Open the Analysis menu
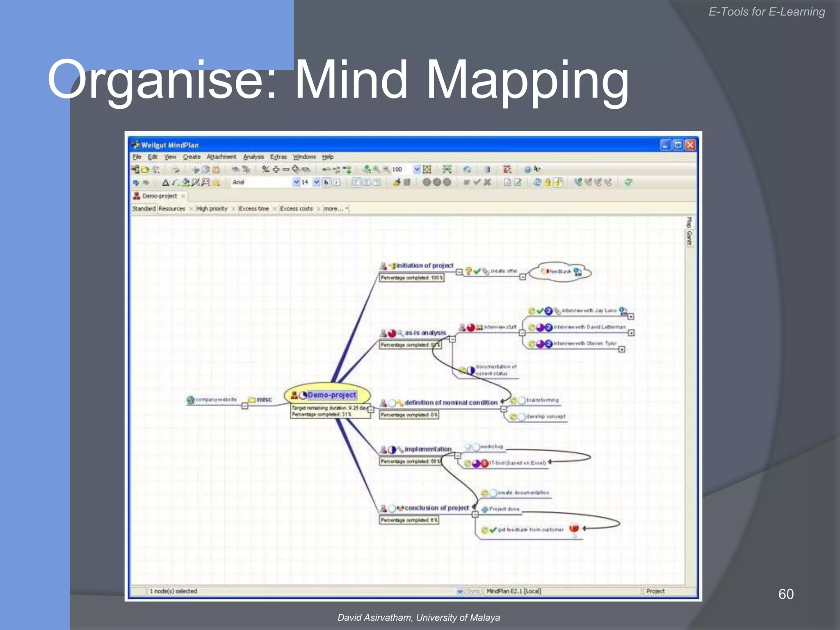Image resolution: width=840 pixels, height=630 pixels. pos(253,157)
